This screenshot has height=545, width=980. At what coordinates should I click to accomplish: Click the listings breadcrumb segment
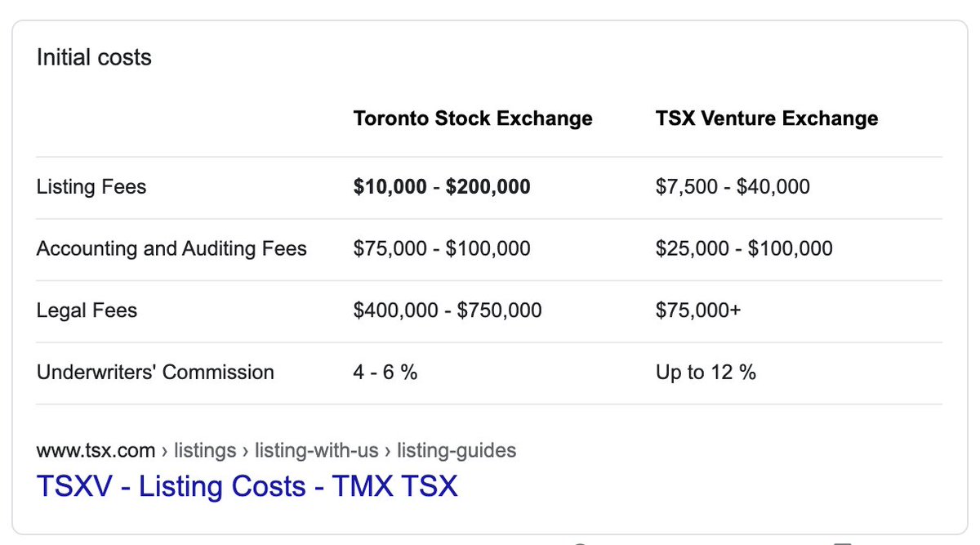click(x=204, y=450)
